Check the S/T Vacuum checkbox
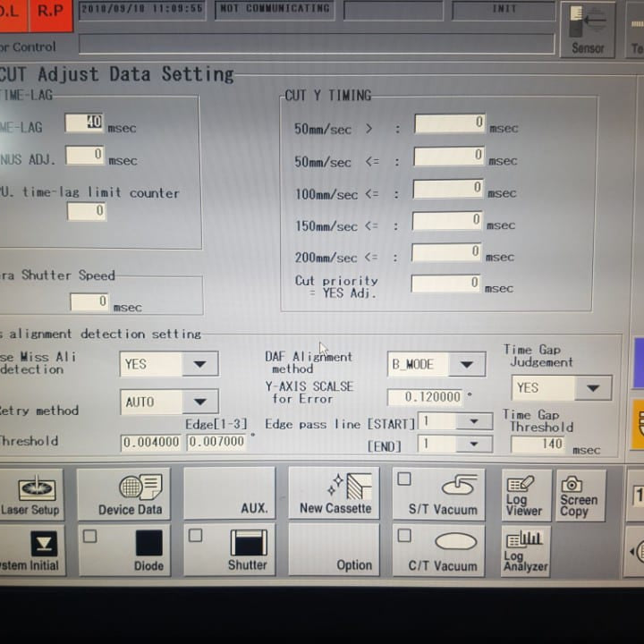The width and height of the screenshot is (644, 644). click(x=404, y=479)
